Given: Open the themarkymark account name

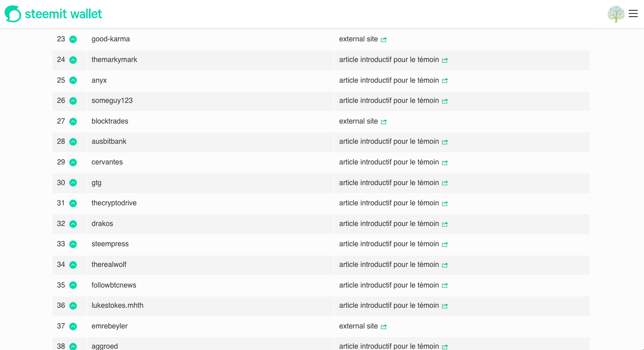Looking at the screenshot, I should coord(115,60).
